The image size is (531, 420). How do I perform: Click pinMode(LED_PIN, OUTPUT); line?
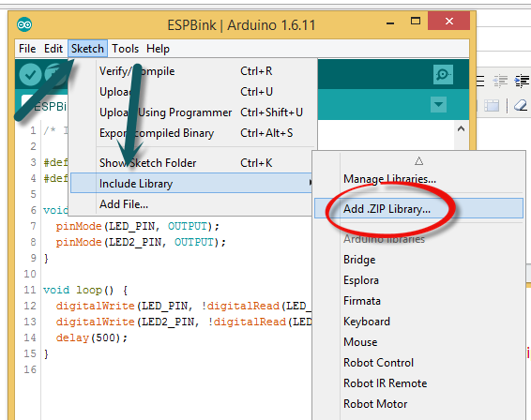[x=138, y=226]
